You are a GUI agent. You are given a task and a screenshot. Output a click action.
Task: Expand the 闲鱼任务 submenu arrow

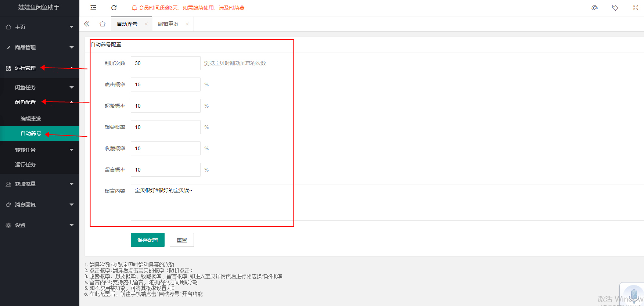(72, 87)
